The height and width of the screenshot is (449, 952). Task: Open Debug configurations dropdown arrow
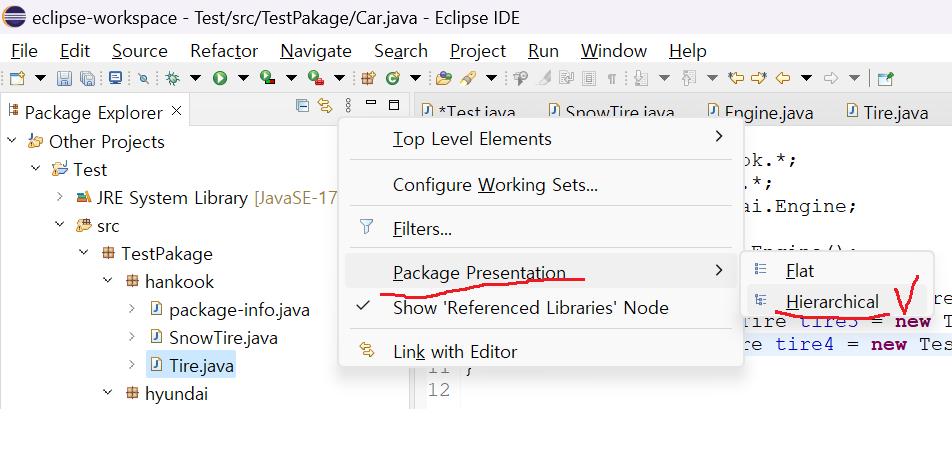196,78
